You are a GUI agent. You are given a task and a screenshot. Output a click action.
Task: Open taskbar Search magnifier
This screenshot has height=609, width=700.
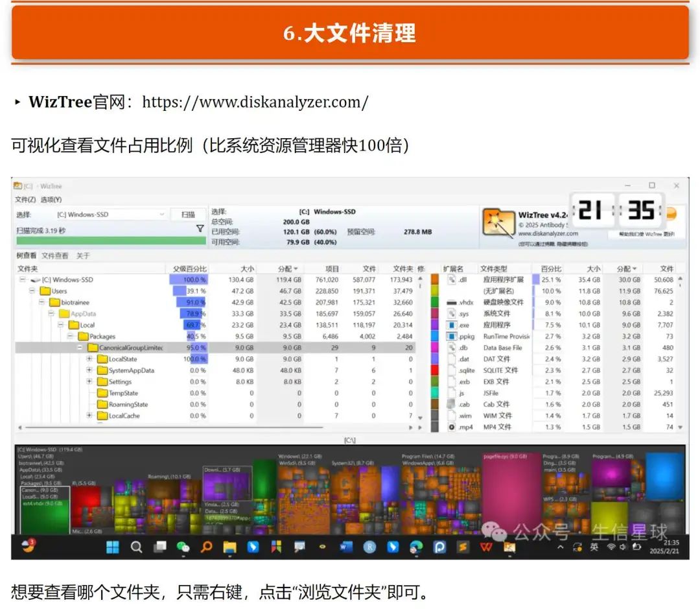tap(136, 547)
